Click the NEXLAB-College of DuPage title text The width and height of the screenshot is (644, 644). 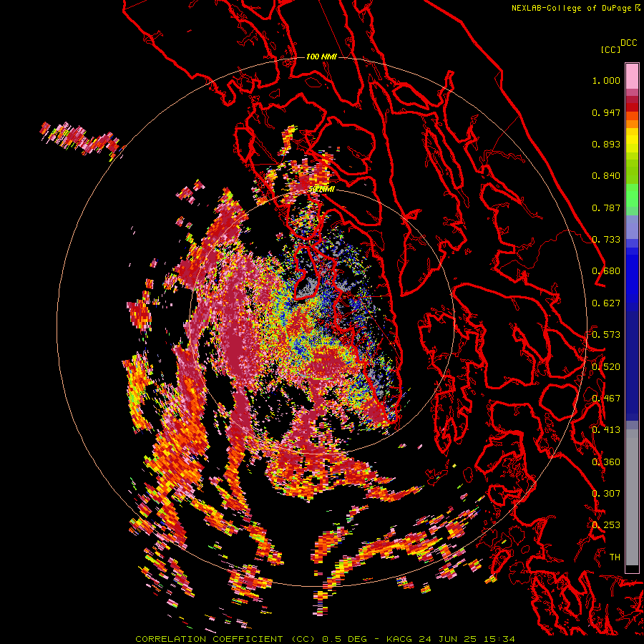[x=571, y=8]
